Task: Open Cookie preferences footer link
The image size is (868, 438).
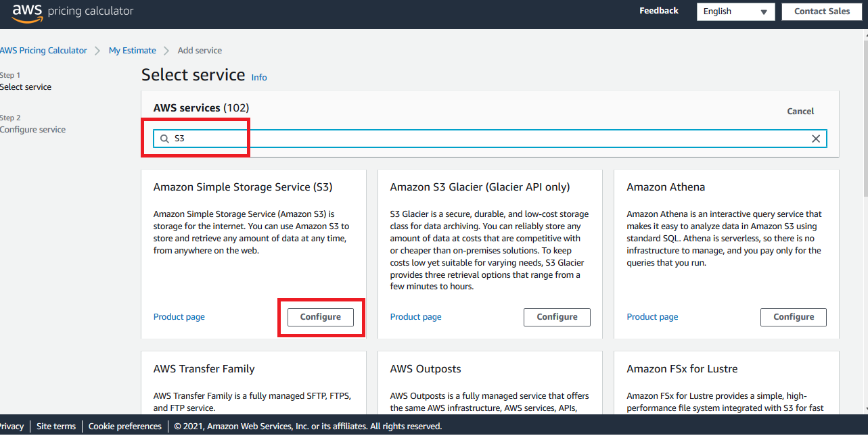Action: (125, 427)
